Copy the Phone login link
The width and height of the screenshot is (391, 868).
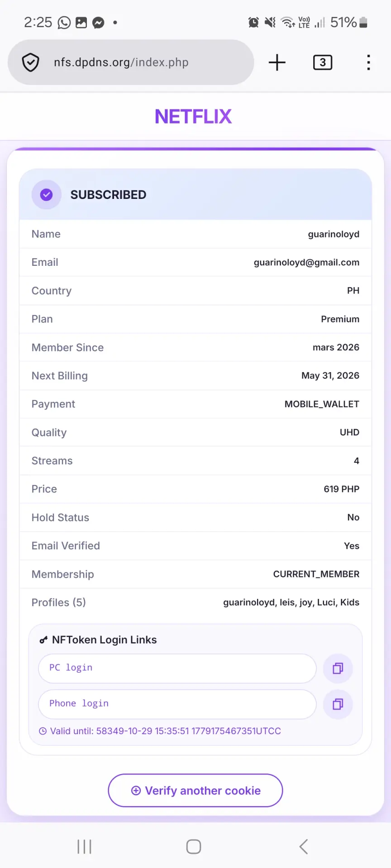(x=338, y=704)
